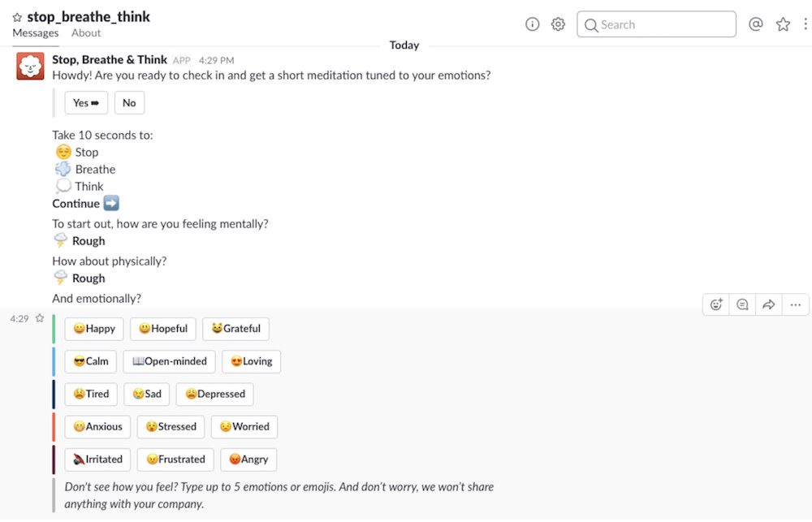Select the Stressed emotion button
Image resolution: width=812 pixels, height=522 pixels.
point(171,426)
